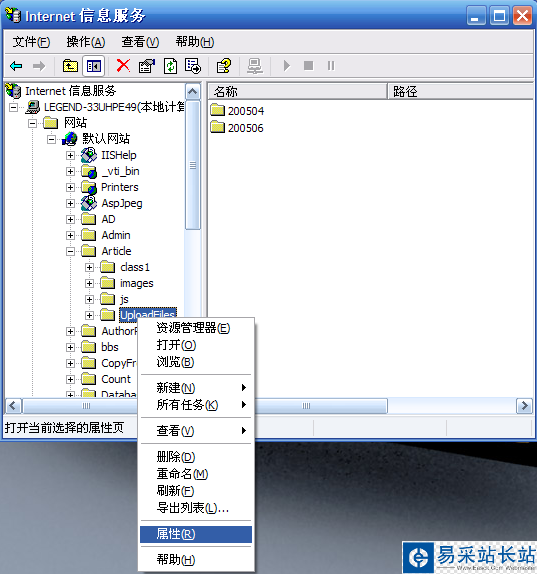
Task: Select the class1 folder under Article
Action: pos(125,267)
